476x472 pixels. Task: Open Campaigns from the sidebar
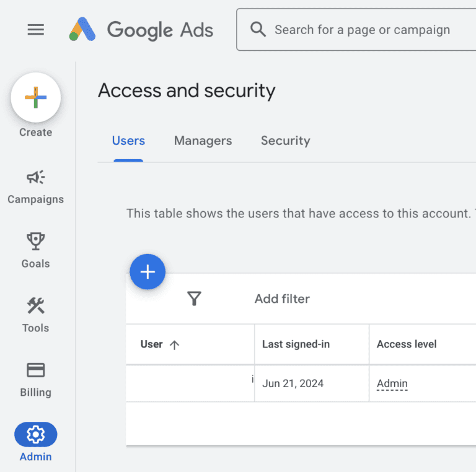tap(36, 187)
